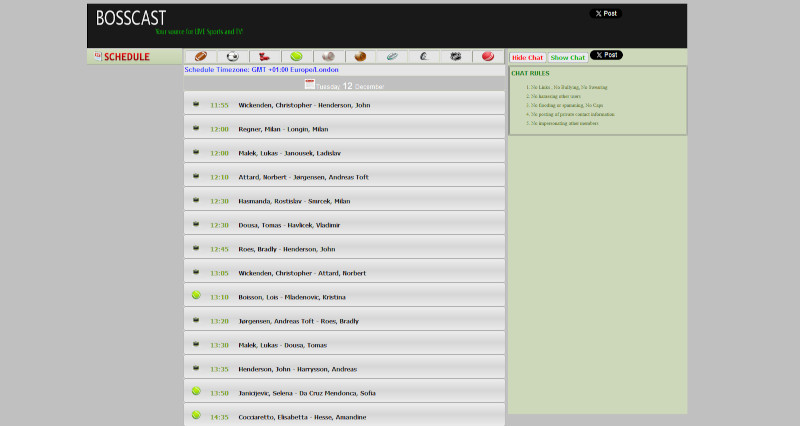
Task: Click the 'Your source for LIVE Sports' tagline
Action: (x=199, y=32)
